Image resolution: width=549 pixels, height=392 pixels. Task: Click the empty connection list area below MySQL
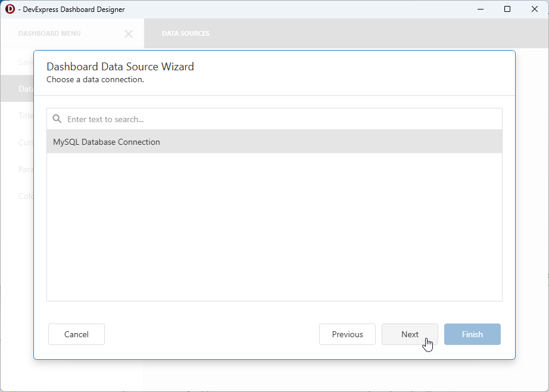pos(274,226)
